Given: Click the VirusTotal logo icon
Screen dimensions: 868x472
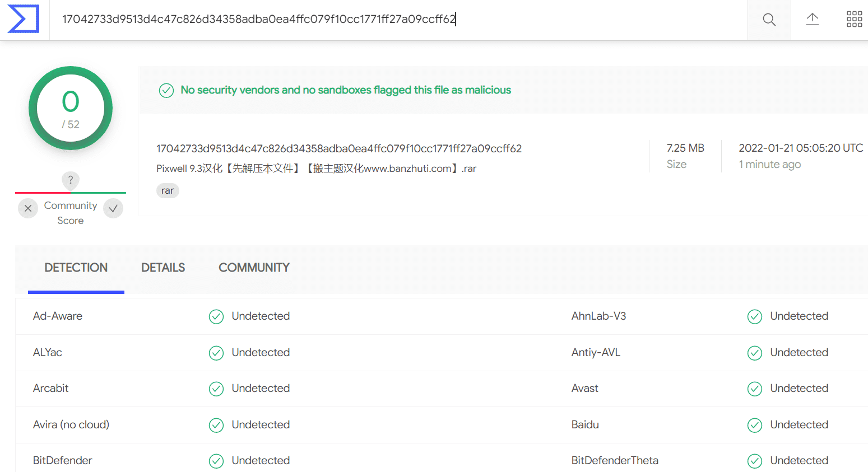Looking at the screenshot, I should coord(24,19).
